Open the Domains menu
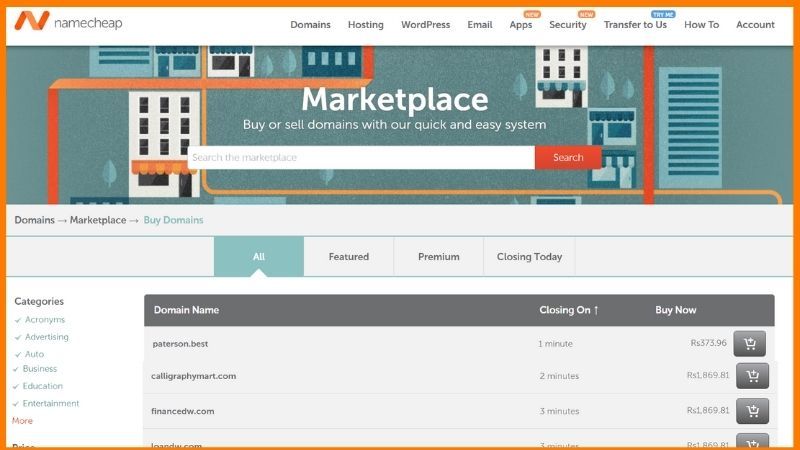 point(310,24)
